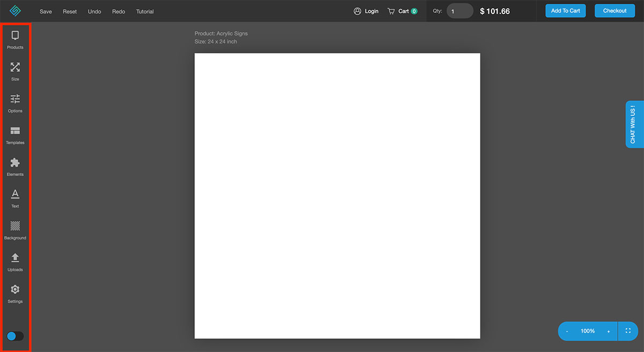Viewport: 644px width, 352px height.
Task: Toggle fullscreen preview mode
Action: [x=627, y=331]
